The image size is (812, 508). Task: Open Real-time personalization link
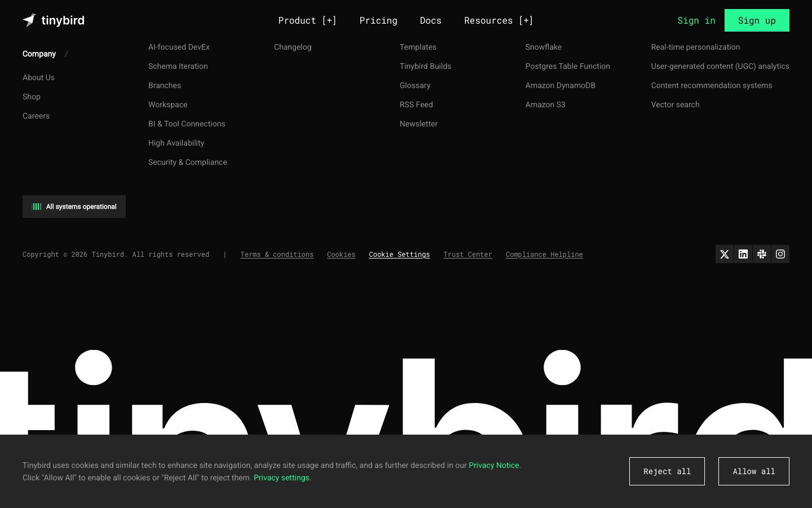pyautogui.click(x=695, y=47)
